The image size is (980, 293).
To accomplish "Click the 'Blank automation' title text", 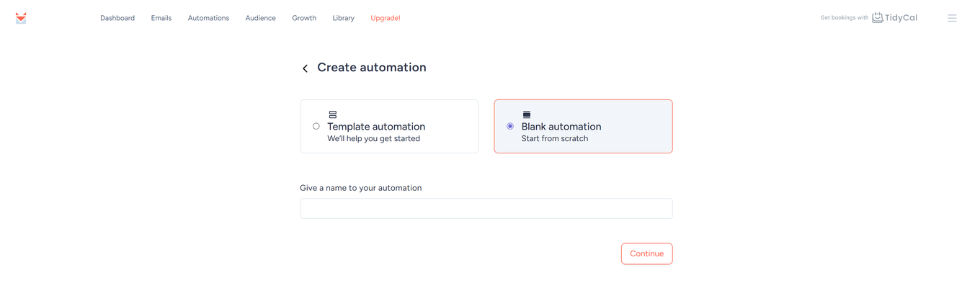I will (561, 127).
